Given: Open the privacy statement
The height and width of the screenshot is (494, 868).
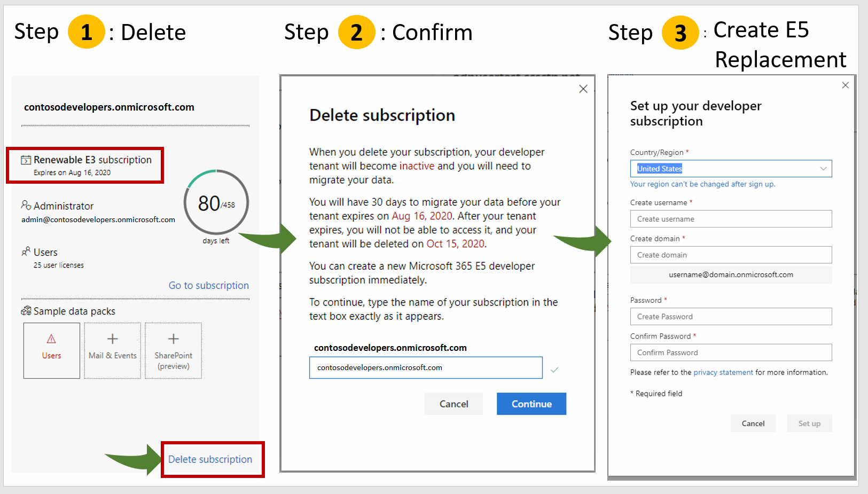Looking at the screenshot, I should pos(723,372).
